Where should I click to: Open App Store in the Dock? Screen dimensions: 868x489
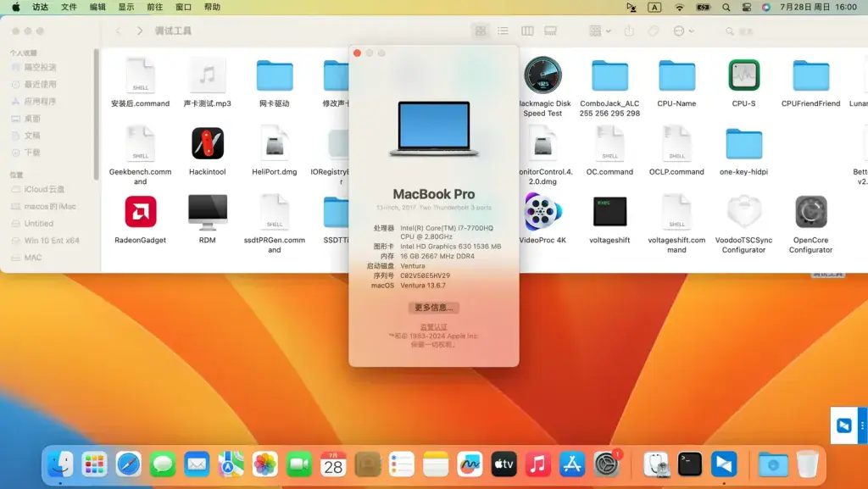pos(572,464)
